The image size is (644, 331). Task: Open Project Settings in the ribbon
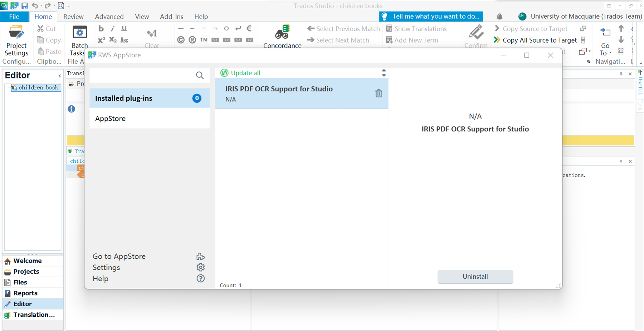coord(16,40)
